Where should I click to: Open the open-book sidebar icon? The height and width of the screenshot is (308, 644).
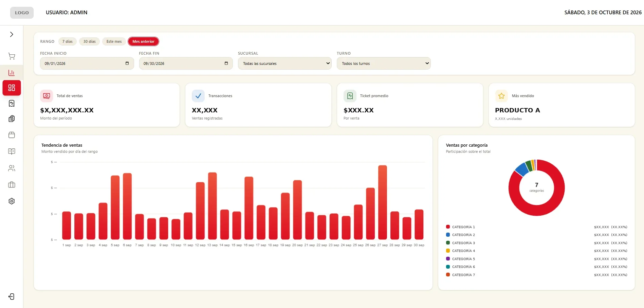click(12, 151)
